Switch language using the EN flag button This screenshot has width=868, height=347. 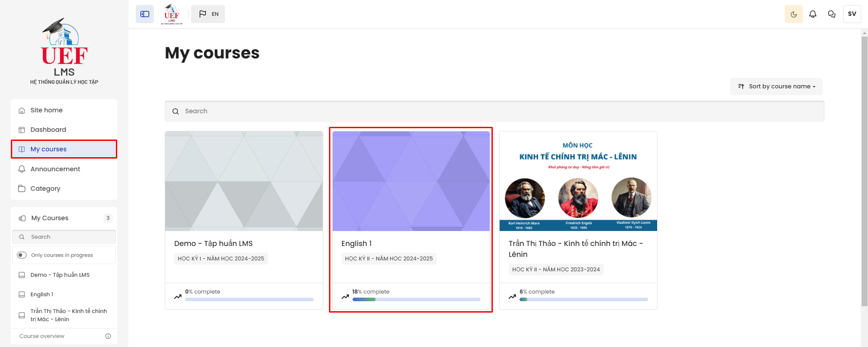point(208,14)
